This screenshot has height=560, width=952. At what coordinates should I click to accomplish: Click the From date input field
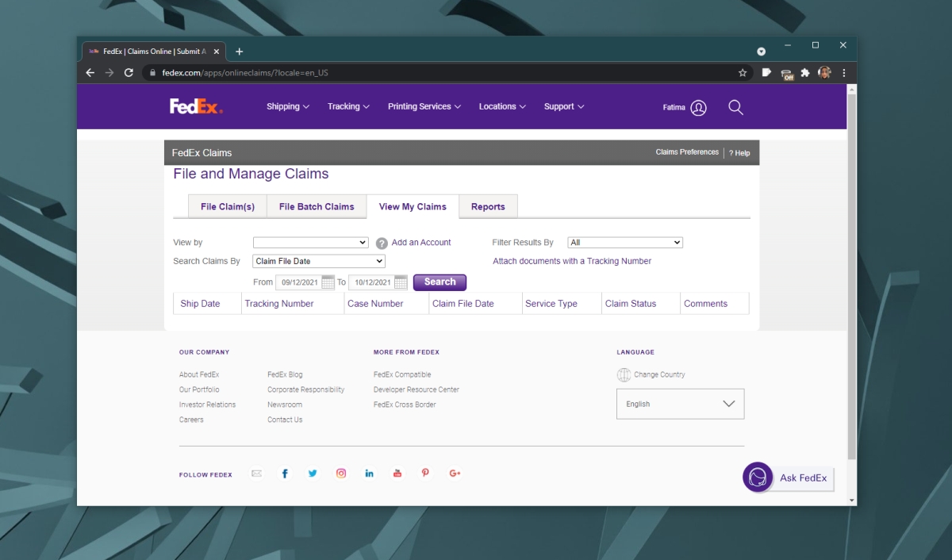click(x=299, y=282)
